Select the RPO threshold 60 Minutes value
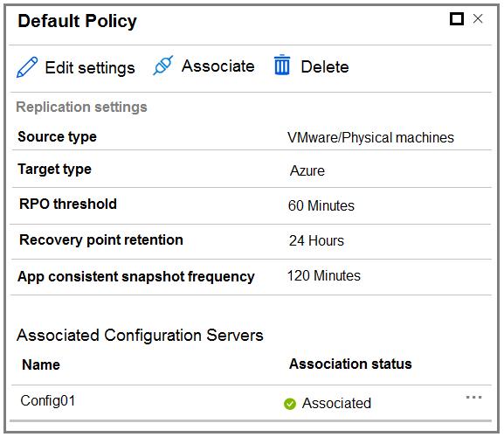 coord(321,205)
